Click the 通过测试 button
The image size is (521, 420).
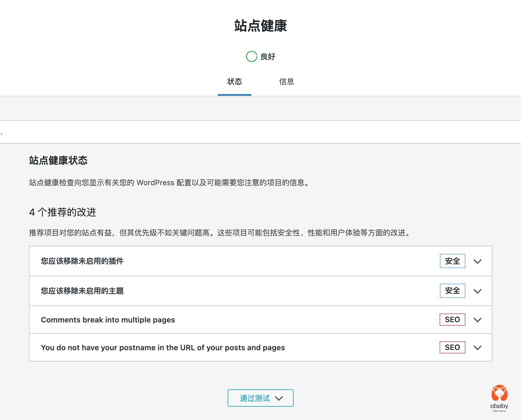pyautogui.click(x=255, y=398)
